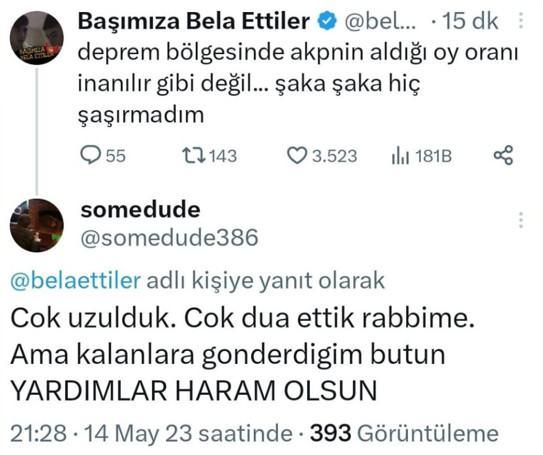View analytics icon showing 181B views

coord(421,155)
